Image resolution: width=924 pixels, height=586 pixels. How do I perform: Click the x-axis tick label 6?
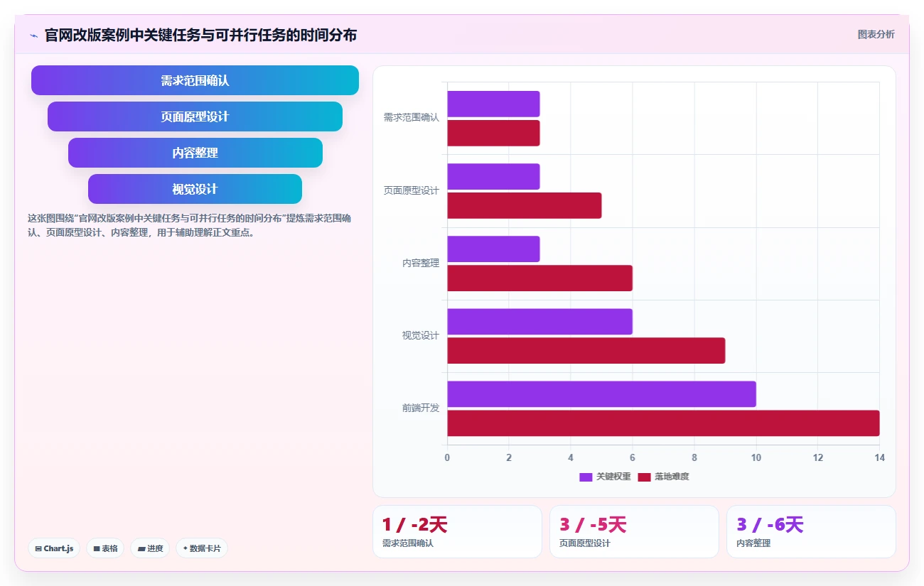coord(633,458)
